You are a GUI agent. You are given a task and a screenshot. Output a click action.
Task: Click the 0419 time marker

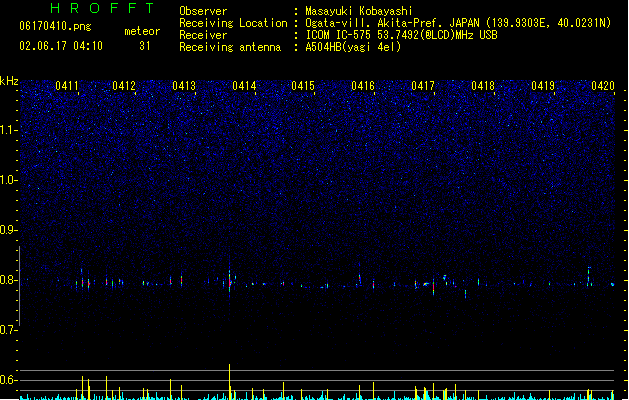coord(543,86)
